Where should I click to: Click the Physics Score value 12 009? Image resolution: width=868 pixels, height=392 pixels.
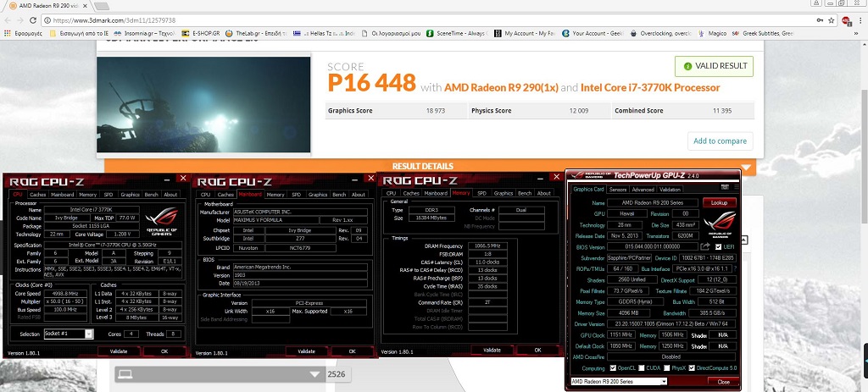click(x=578, y=111)
